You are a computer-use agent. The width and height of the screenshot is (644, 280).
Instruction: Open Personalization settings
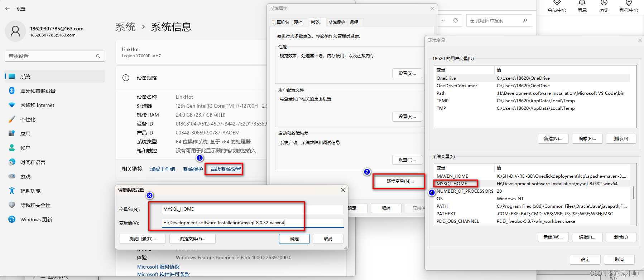pos(55,119)
